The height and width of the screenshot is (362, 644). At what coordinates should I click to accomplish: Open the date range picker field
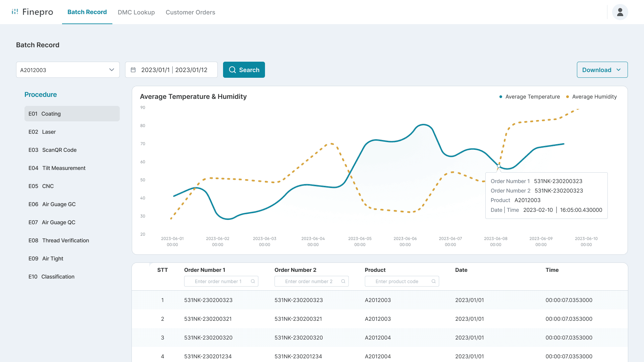[x=174, y=70]
